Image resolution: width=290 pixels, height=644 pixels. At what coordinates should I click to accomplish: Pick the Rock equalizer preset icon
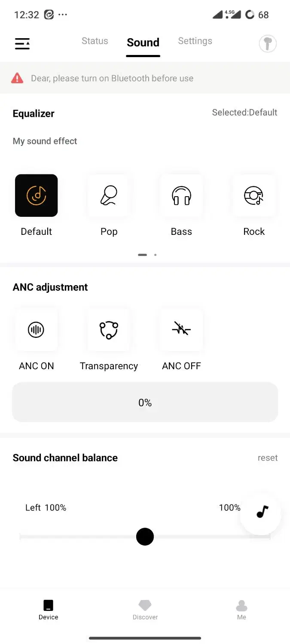pos(254,195)
